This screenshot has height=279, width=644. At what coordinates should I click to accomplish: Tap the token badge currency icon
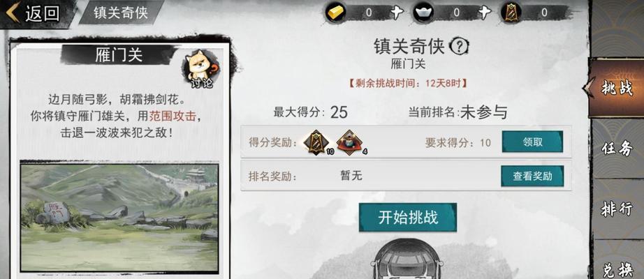(x=512, y=13)
